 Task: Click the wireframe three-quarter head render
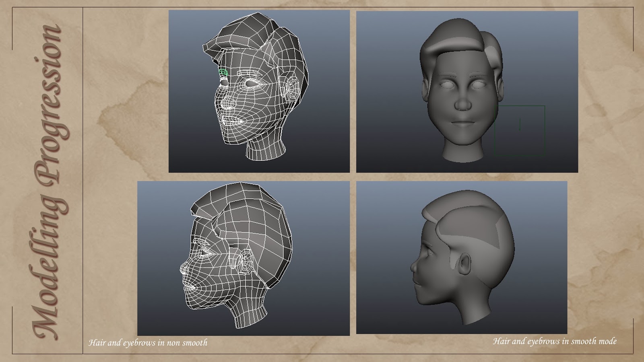pos(259,91)
